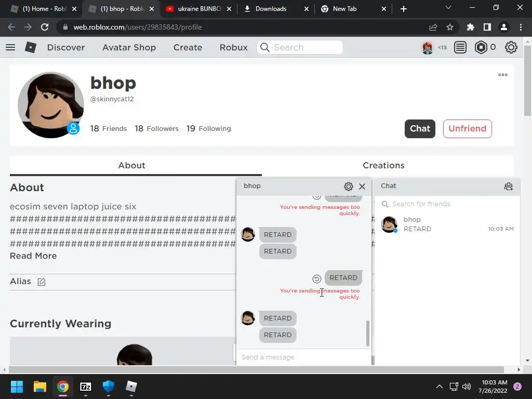Open the Roblox hamburger navigation menu
Viewport: 532px width, 399px height.
click(x=10, y=47)
